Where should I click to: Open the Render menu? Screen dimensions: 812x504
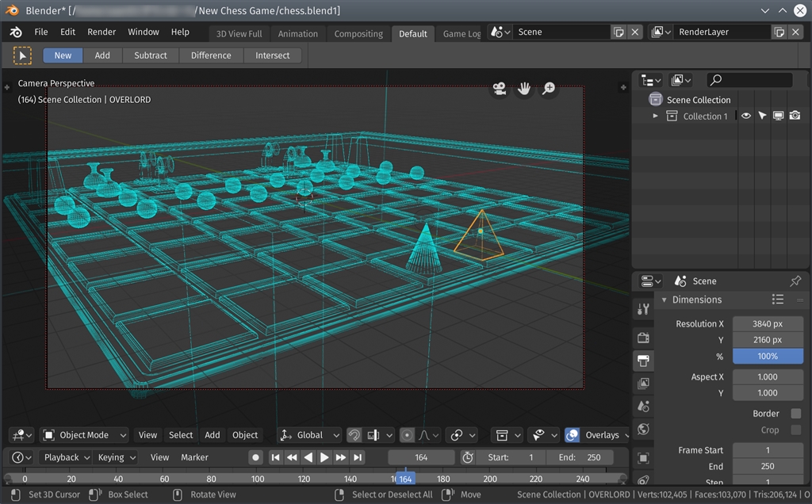101,32
